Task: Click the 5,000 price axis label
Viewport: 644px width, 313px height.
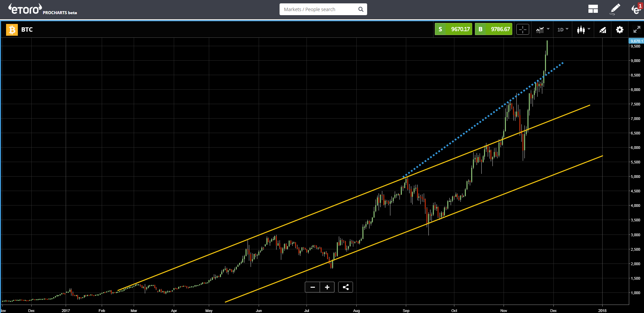Action: [635, 177]
